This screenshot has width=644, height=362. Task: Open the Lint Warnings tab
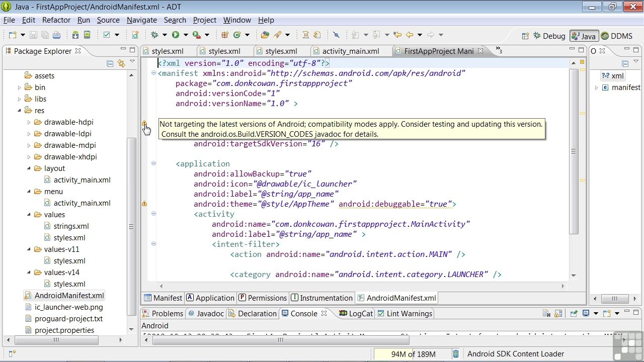point(405,314)
